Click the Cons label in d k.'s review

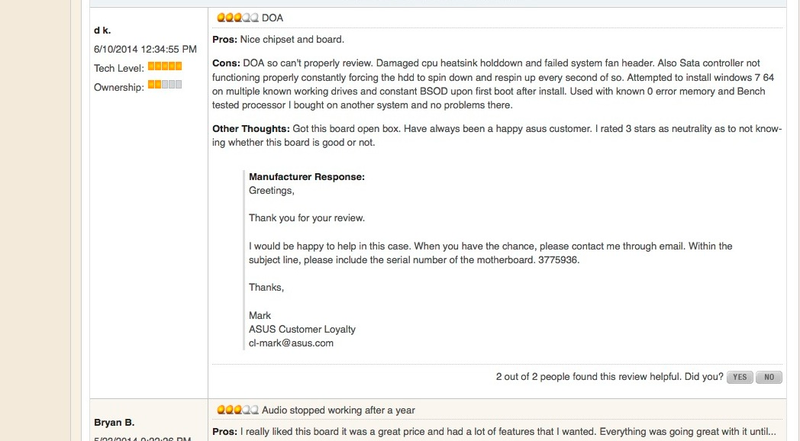[x=226, y=63]
